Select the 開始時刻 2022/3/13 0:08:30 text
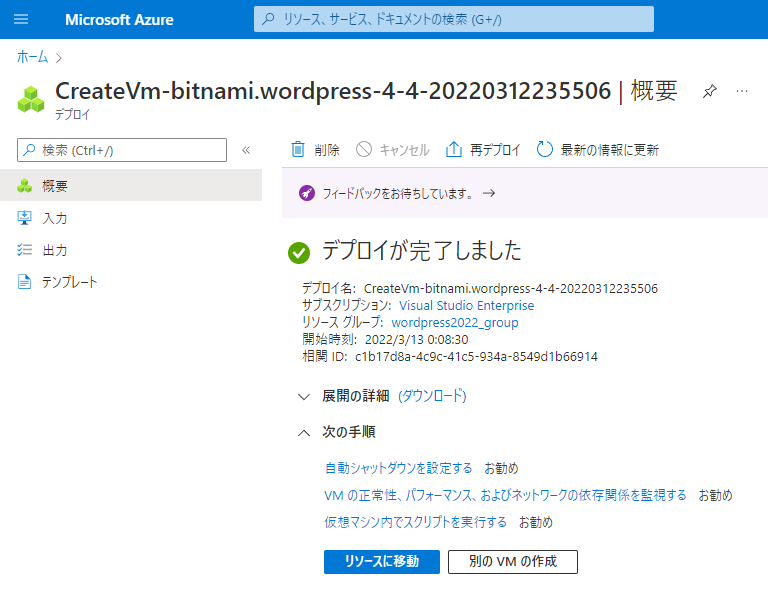The image size is (768, 593). (x=416, y=339)
